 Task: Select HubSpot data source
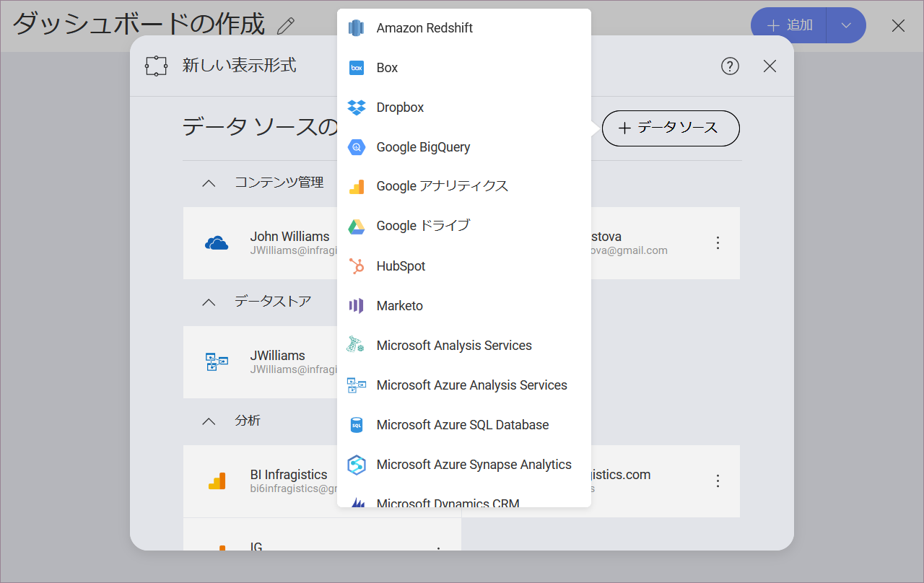464,266
